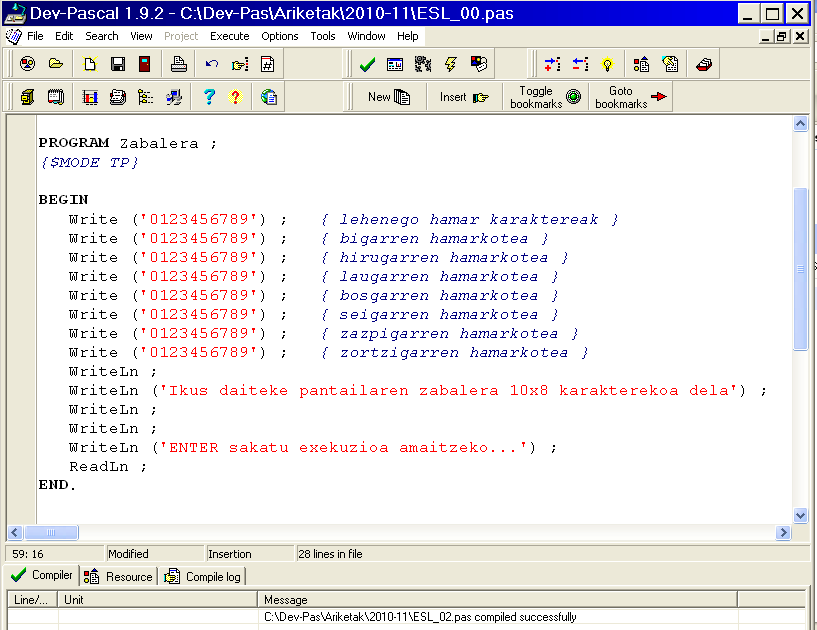This screenshot has height=630, width=817.
Task: Open the Edit menu
Action: click(x=64, y=36)
